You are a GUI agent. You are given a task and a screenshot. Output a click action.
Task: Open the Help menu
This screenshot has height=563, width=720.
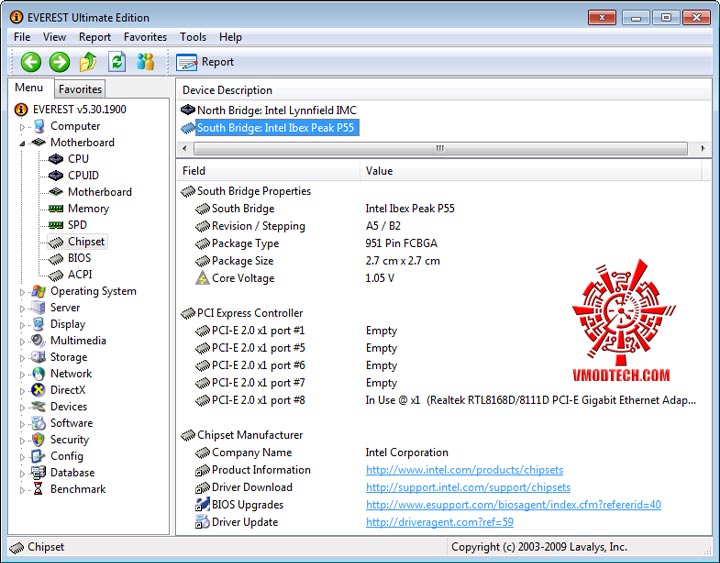point(231,37)
